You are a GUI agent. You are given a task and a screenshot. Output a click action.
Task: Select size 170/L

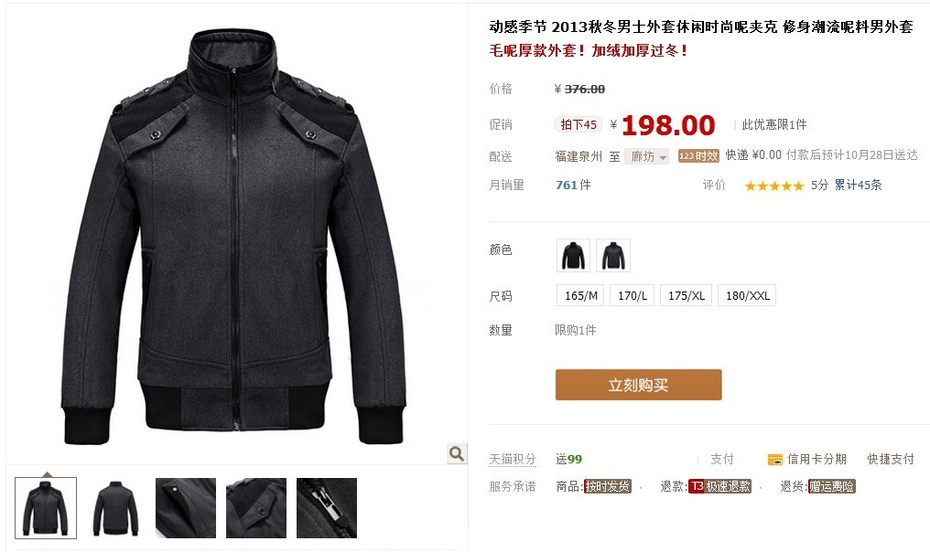(x=632, y=295)
